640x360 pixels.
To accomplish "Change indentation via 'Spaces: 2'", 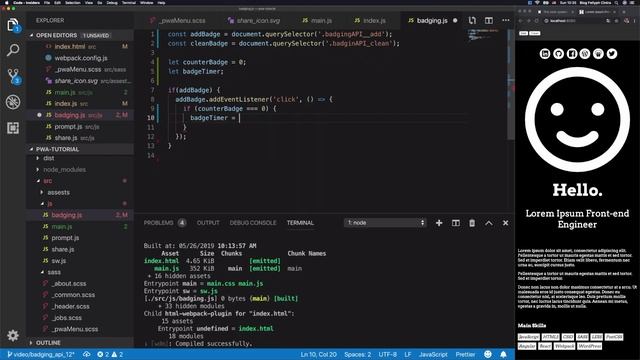I will 358,354.
